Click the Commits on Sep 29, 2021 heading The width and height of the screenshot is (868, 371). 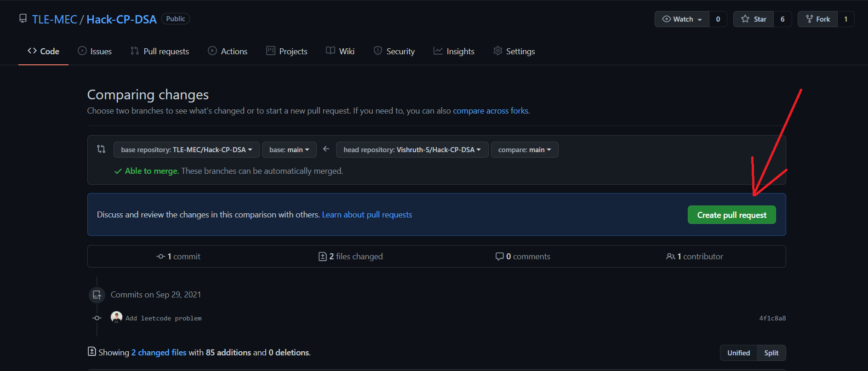pyautogui.click(x=156, y=295)
